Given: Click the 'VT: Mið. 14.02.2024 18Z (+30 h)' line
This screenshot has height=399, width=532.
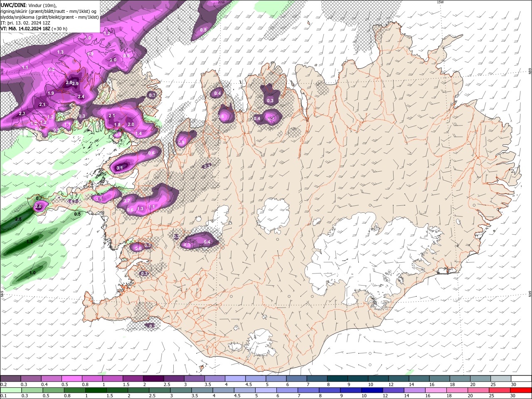Looking at the screenshot, I should click(x=34, y=29).
